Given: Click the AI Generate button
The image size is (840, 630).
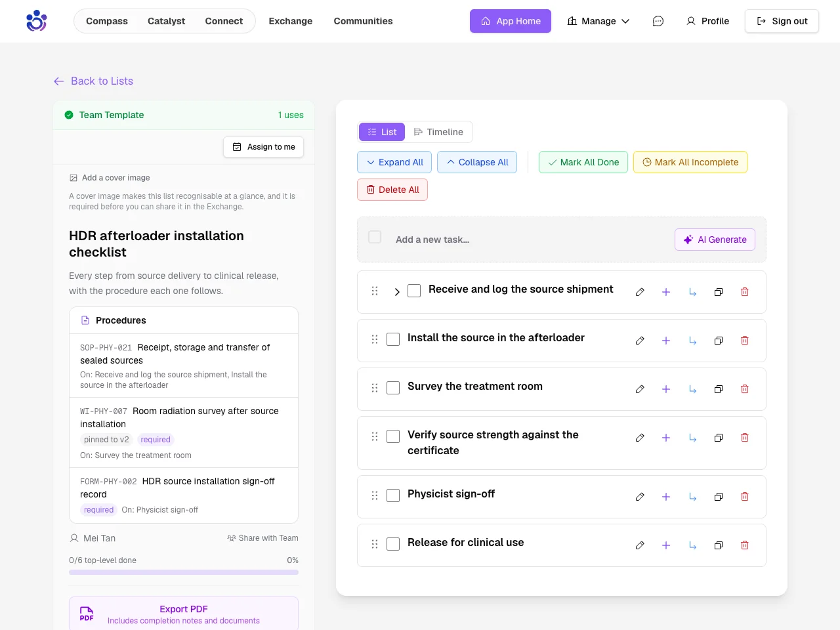Looking at the screenshot, I should click(715, 240).
